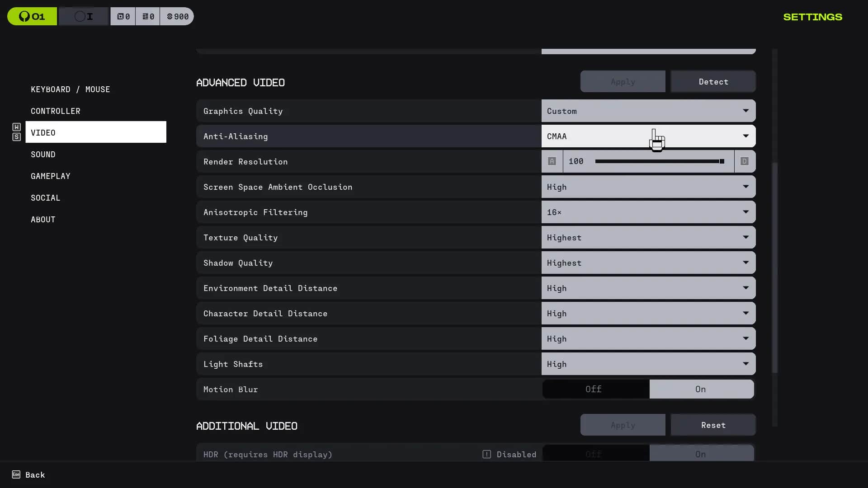The height and width of the screenshot is (488, 868).
Task: Click the green level 01 player badge
Action: point(32,17)
